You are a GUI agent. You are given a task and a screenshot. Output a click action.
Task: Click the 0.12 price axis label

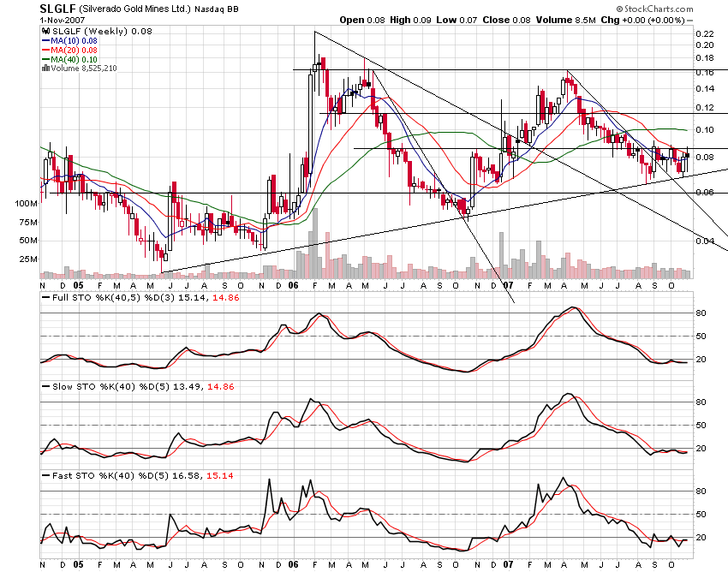[705, 108]
